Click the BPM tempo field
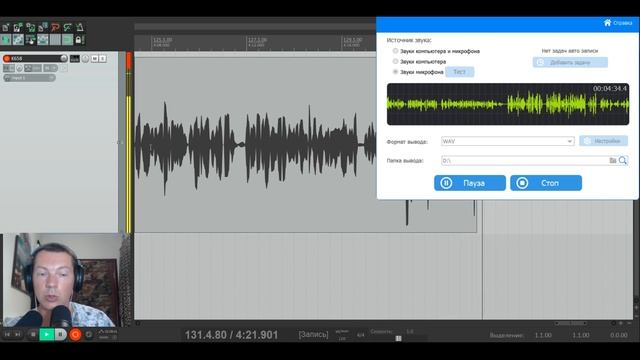This screenshot has width=640, height=360. [342, 338]
